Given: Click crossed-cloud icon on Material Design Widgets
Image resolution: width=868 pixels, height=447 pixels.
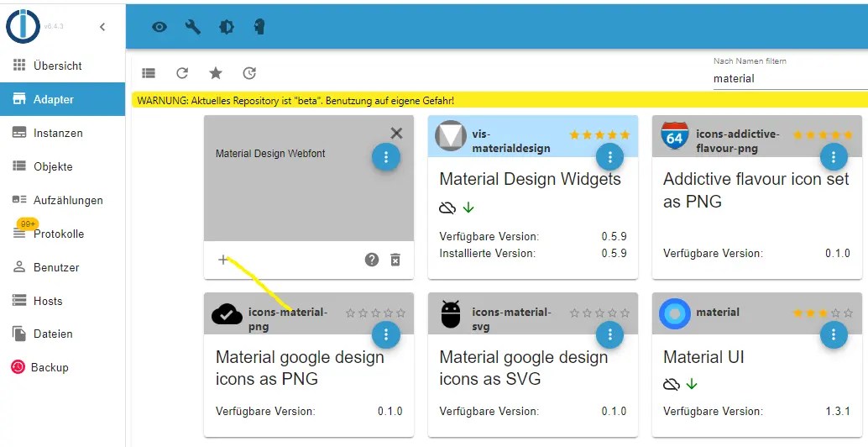Looking at the screenshot, I should pyautogui.click(x=447, y=208).
